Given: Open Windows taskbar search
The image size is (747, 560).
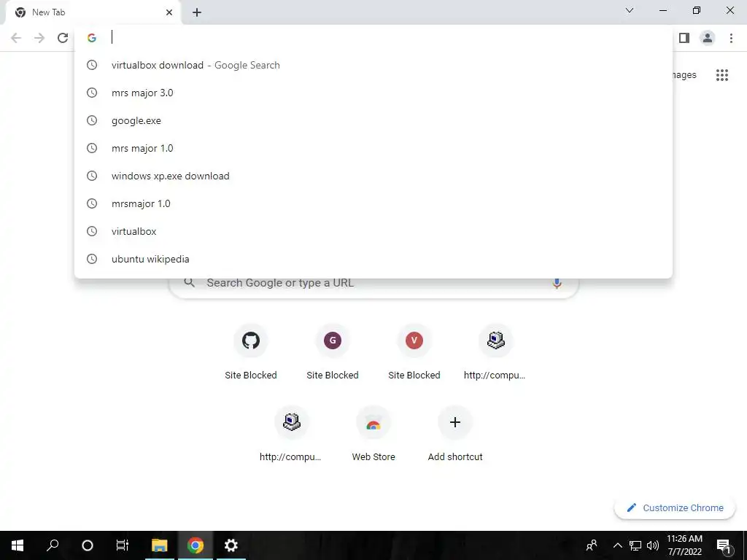Looking at the screenshot, I should tap(53, 545).
